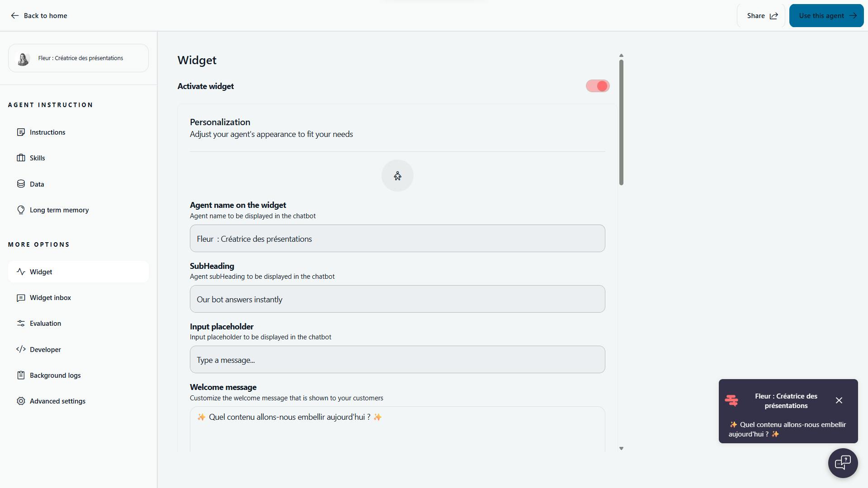868x488 pixels.
Task: Click the Advanced settings gear icon
Action: [21, 401]
